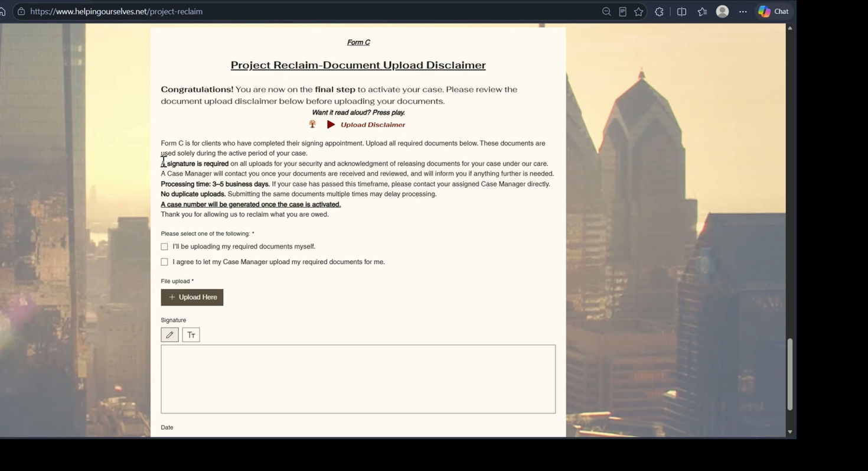Viewport: 868px width, 471px height.
Task: Click "No duplicate uploads." text
Action: (x=193, y=194)
